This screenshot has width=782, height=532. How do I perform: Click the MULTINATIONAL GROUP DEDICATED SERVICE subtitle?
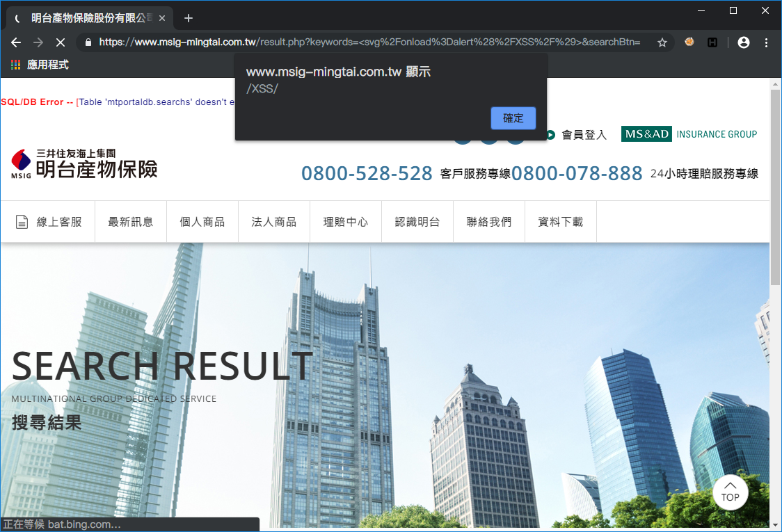click(x=113, y=399)
